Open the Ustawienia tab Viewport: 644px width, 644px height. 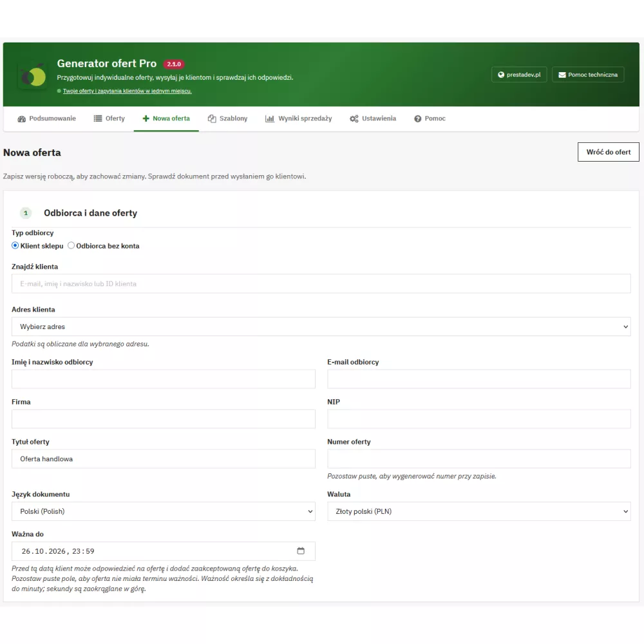point(373,118)
